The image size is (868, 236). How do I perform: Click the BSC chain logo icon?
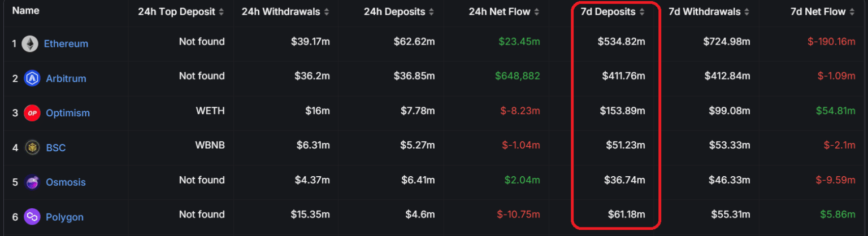[32, 148]
